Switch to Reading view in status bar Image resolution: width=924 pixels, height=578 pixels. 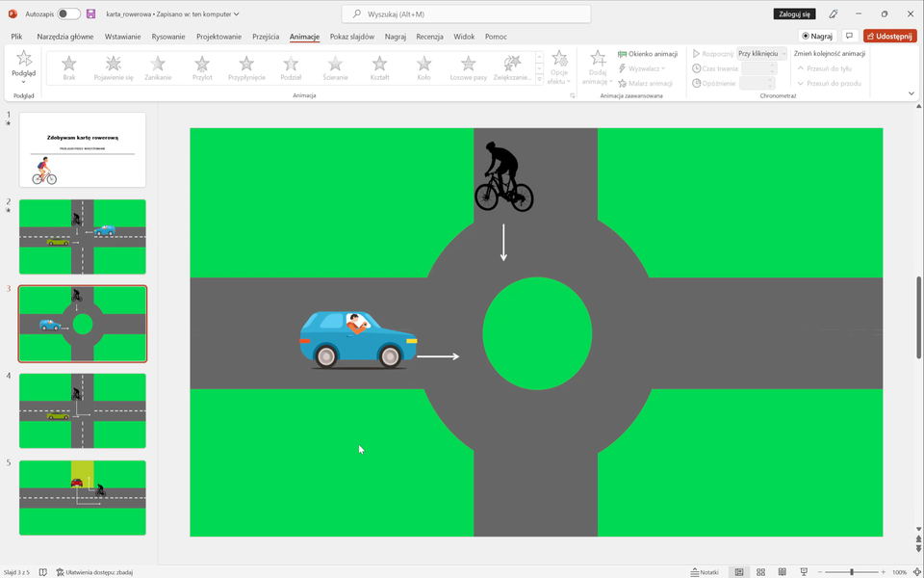[x=781, y=572]
